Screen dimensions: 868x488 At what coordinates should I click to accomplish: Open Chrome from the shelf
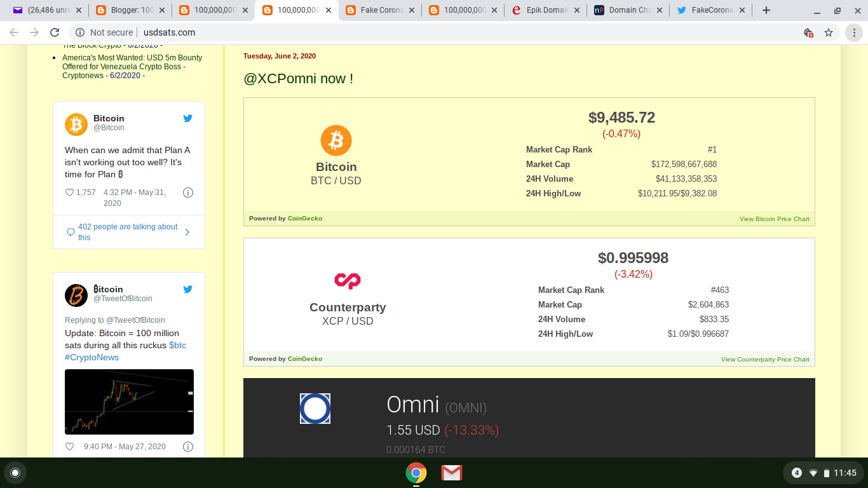click(x=416, y=473)
